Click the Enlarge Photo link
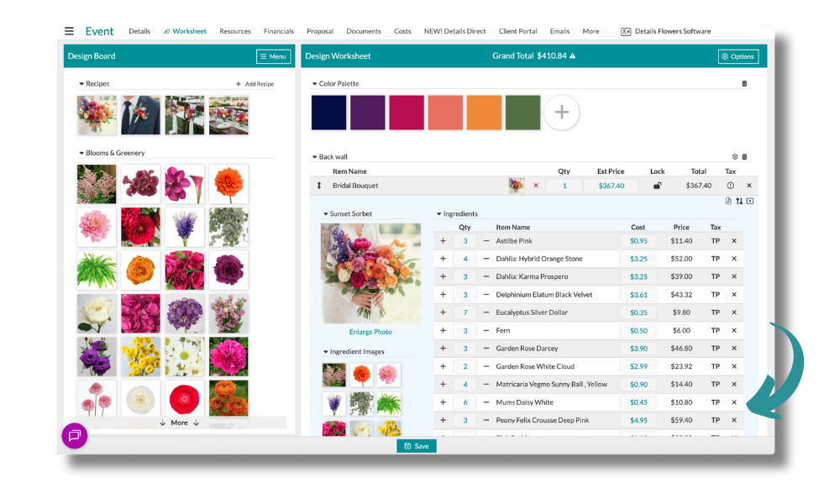This screenshot has height=504, width=840. (370, 332)
